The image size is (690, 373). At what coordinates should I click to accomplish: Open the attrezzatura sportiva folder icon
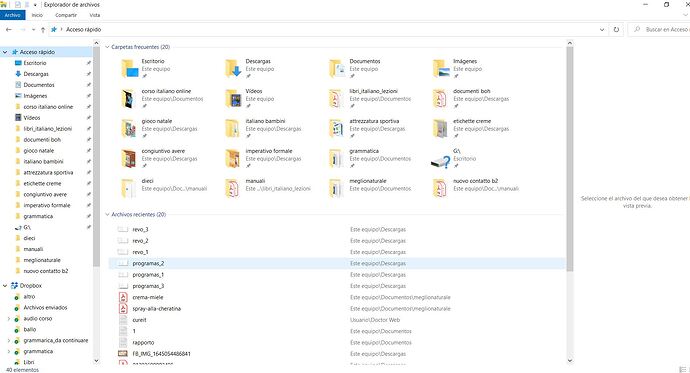click(x=337, y=128)
